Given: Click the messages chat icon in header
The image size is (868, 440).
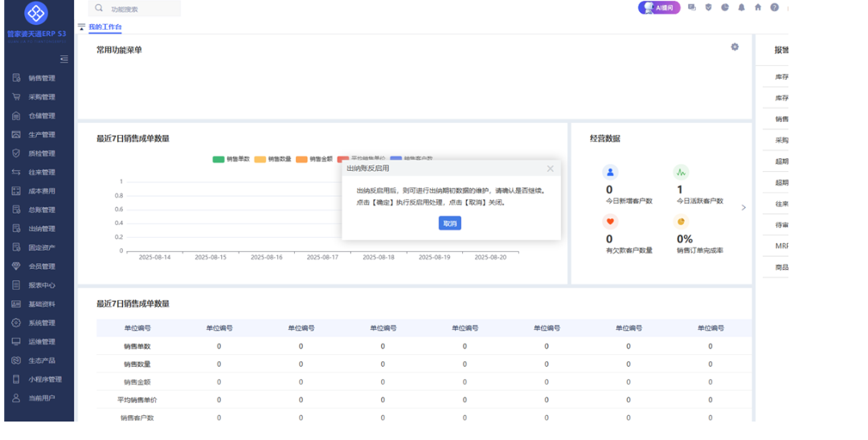Looking at the screenshot, I should [x=691, y=8].
